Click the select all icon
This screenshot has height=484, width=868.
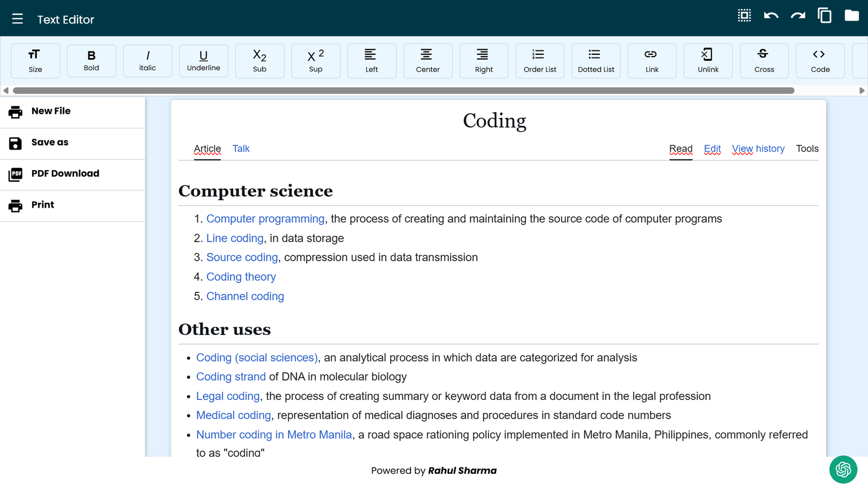[x=744, y=16]
